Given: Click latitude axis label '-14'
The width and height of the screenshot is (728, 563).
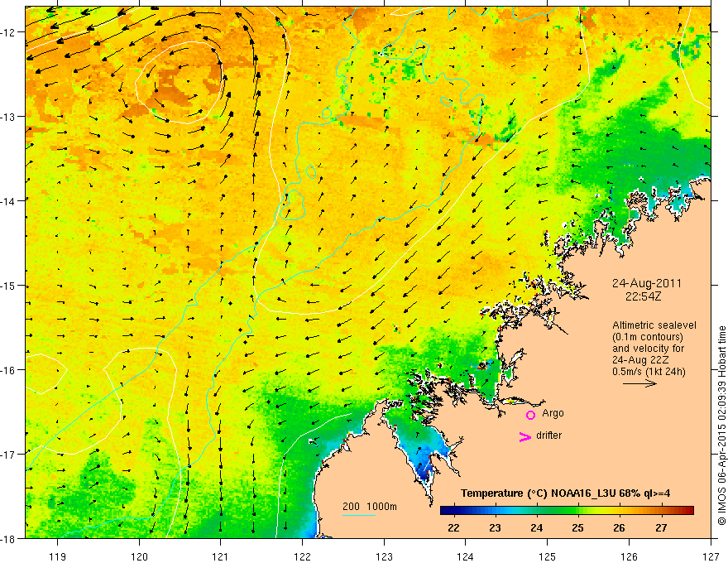Looking at the screenshot, I should [9, 201].
